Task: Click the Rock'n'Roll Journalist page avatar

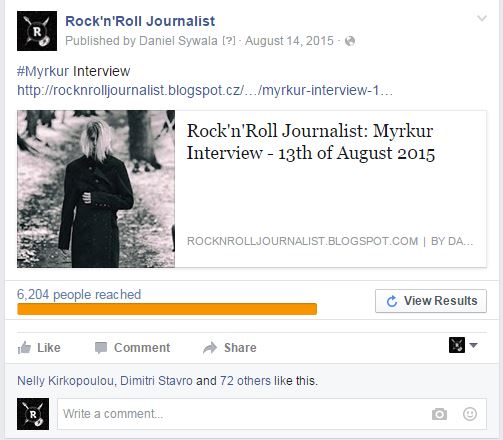Action: 37,31
